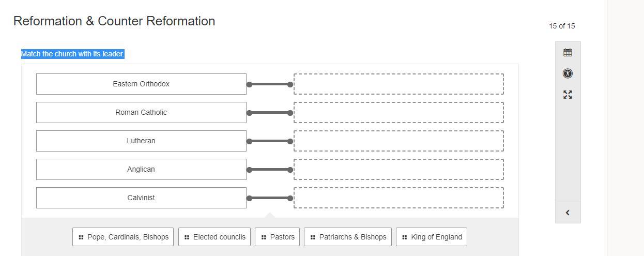Click the Eastern Orthodox church box
The height and width of the screenshot is (256, 644).
point(141,84)
